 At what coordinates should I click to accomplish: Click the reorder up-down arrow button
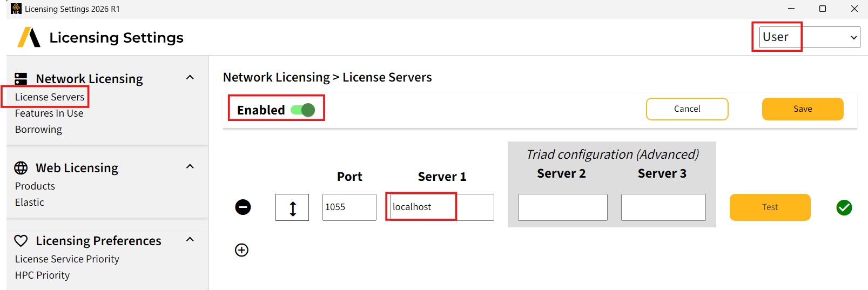[292, 207]
